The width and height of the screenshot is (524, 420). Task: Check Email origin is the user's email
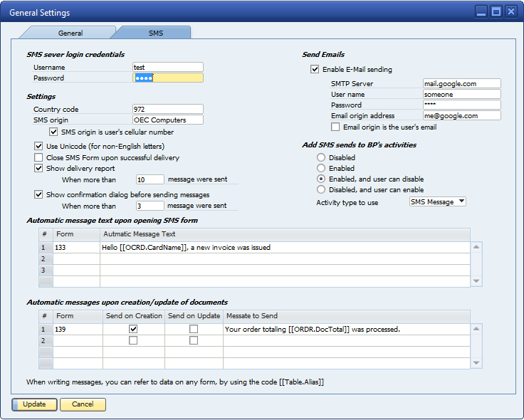click(x=335, y=127)
